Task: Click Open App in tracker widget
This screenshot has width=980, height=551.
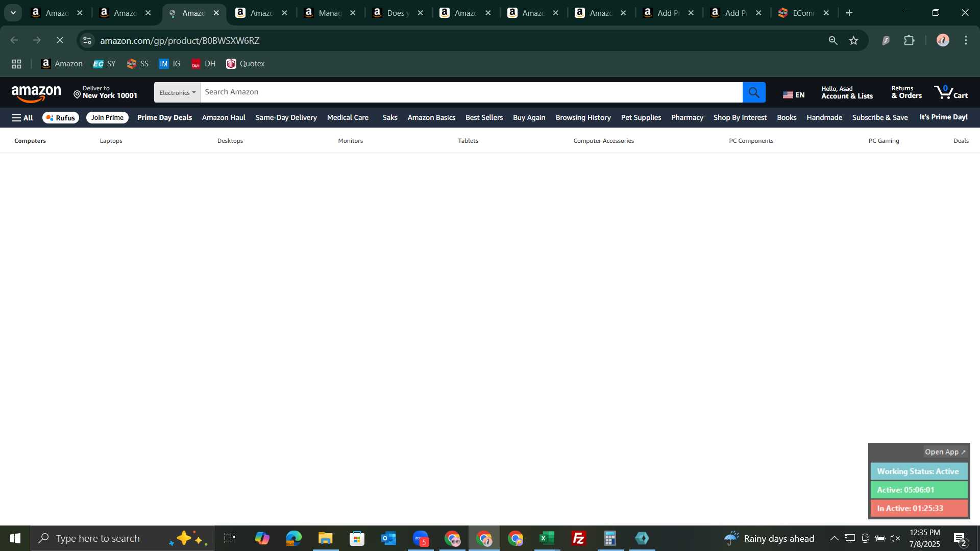Action: [945, 452]
